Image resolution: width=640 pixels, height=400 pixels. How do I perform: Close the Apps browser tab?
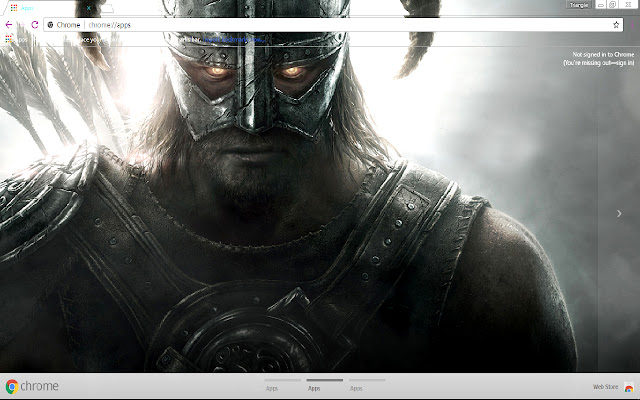89,8
